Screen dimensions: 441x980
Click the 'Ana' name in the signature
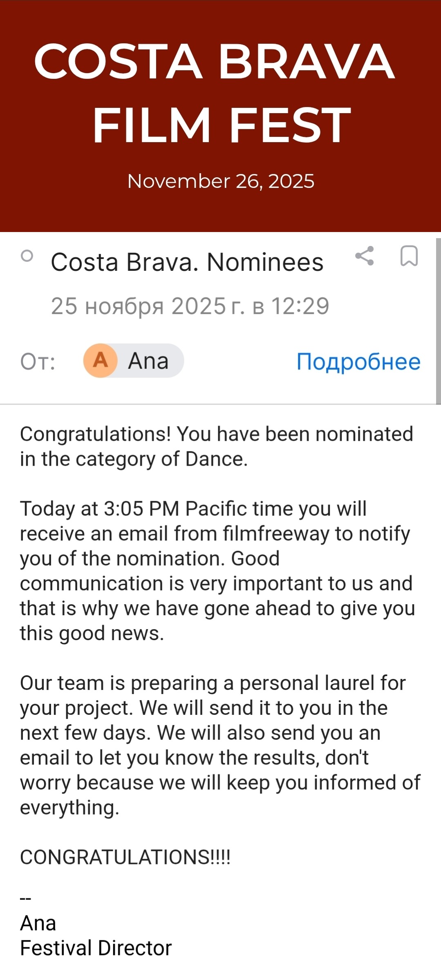point(38,923)
